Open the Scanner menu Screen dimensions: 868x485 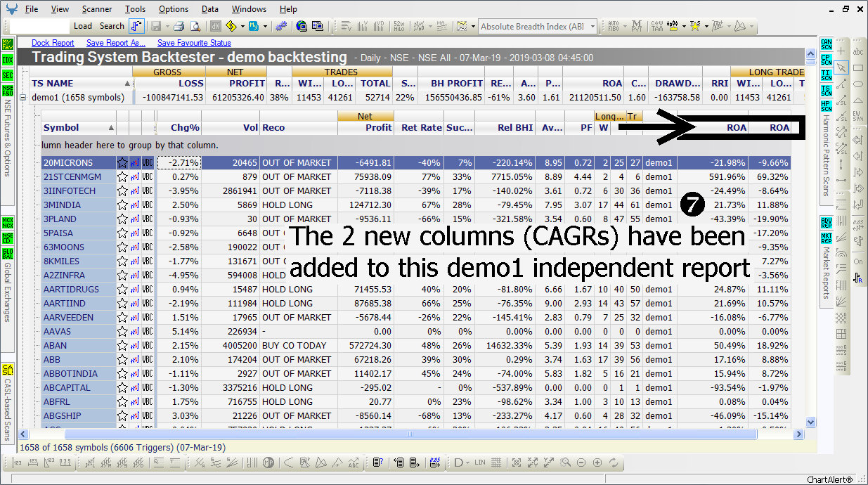point(97,9)
